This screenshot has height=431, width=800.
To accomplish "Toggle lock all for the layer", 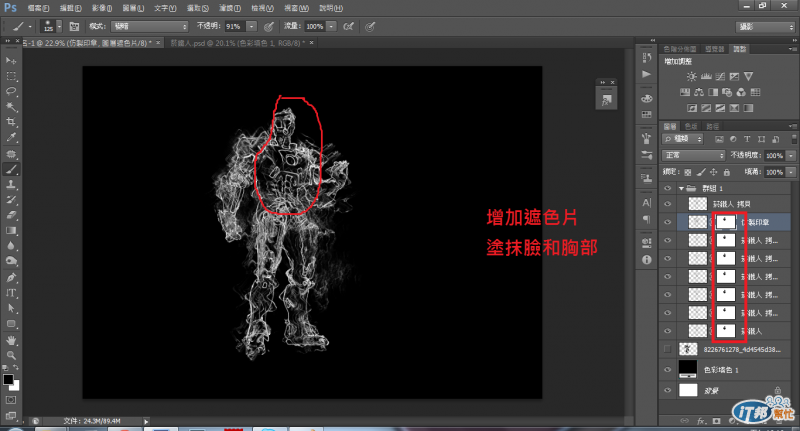I will pyautogui.click(x=727, y=172).
